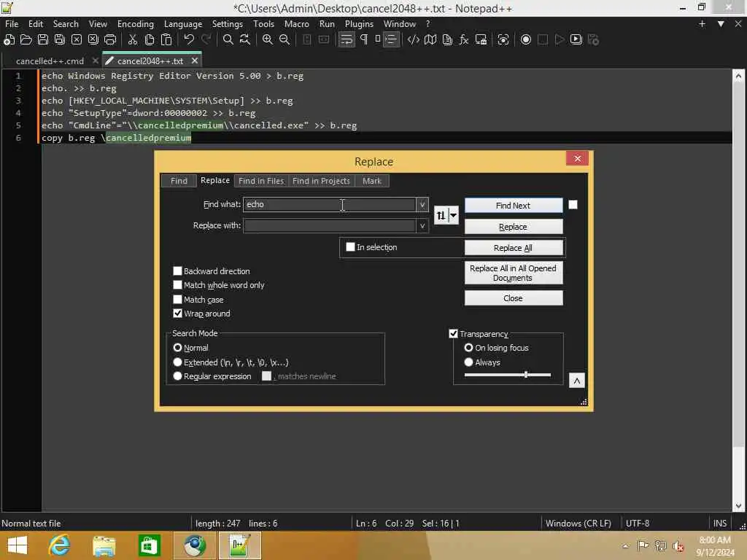Toggle indent guide toolbar icon
Viewport: 747px width, 560px height.
point(391,39)
